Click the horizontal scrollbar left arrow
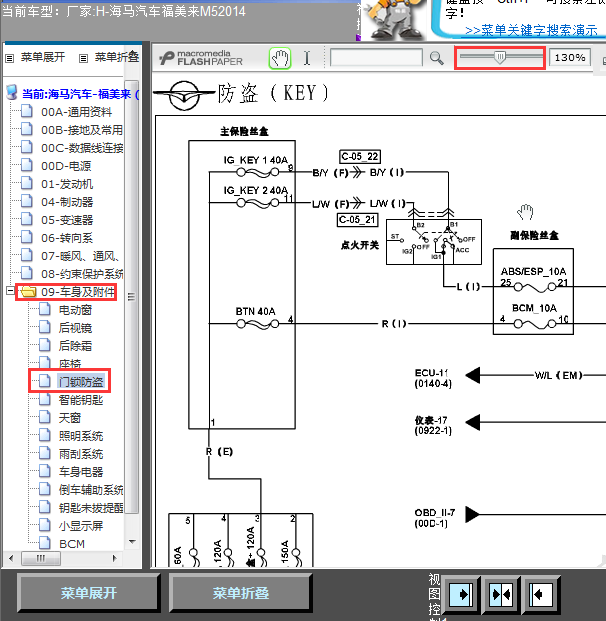 (x=11, y=558)
